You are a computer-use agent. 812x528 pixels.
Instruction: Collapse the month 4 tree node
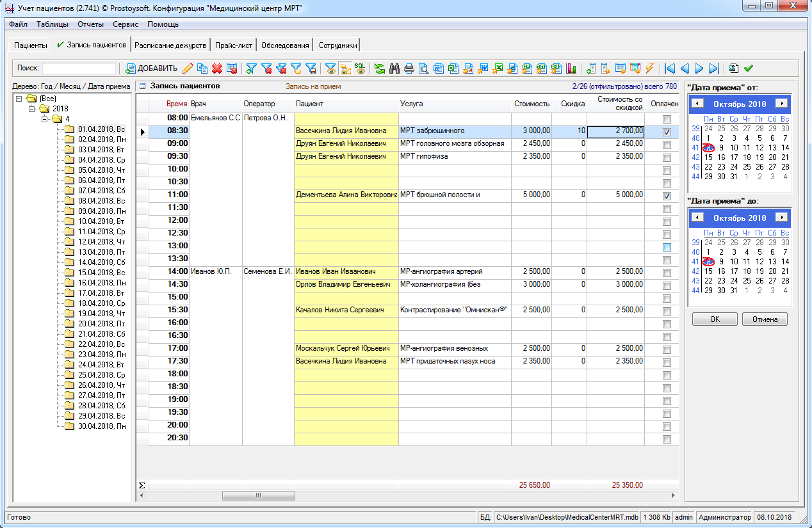pos(45,119)
